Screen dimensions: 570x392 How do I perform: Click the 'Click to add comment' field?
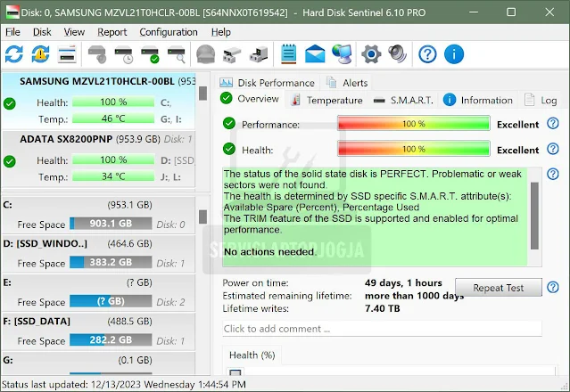(x=382, y=329)
